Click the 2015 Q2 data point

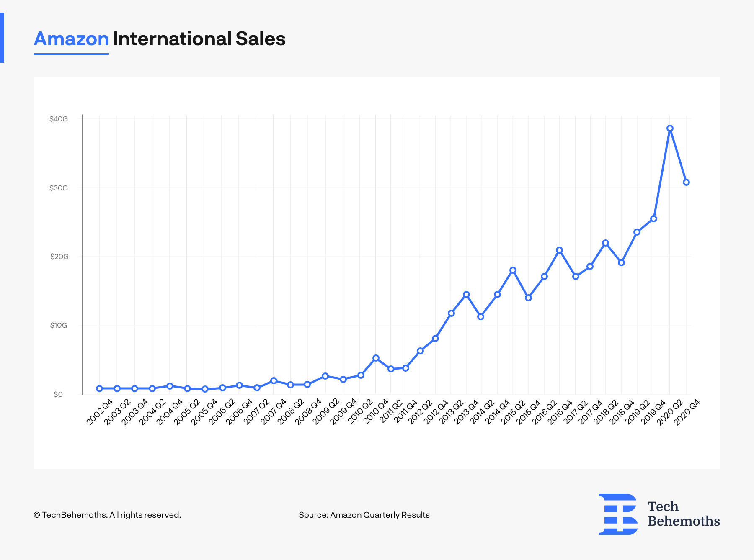[513, 270]
